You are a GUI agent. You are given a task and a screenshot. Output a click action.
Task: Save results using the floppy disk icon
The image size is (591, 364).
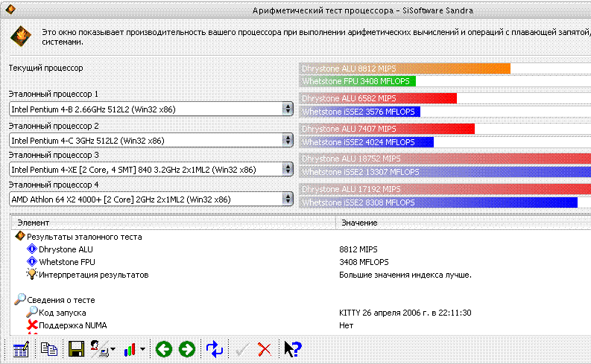coord(77,349)
